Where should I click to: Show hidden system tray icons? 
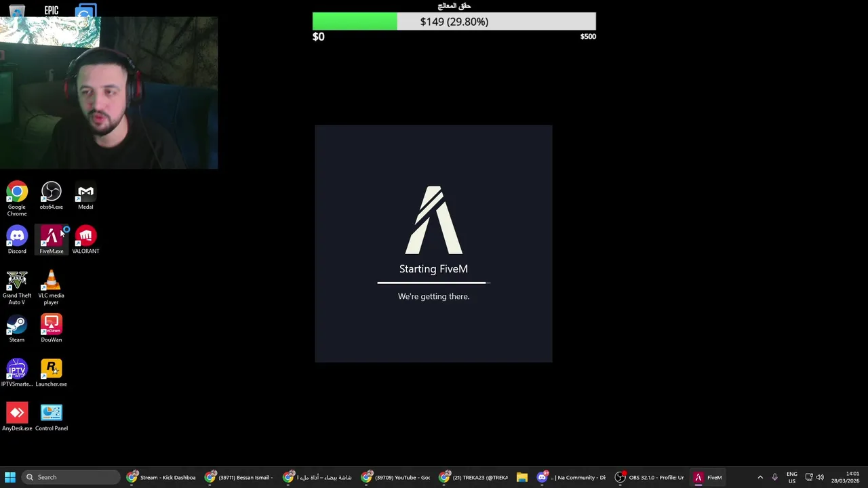pyautogui.click(x=760, y=477)
